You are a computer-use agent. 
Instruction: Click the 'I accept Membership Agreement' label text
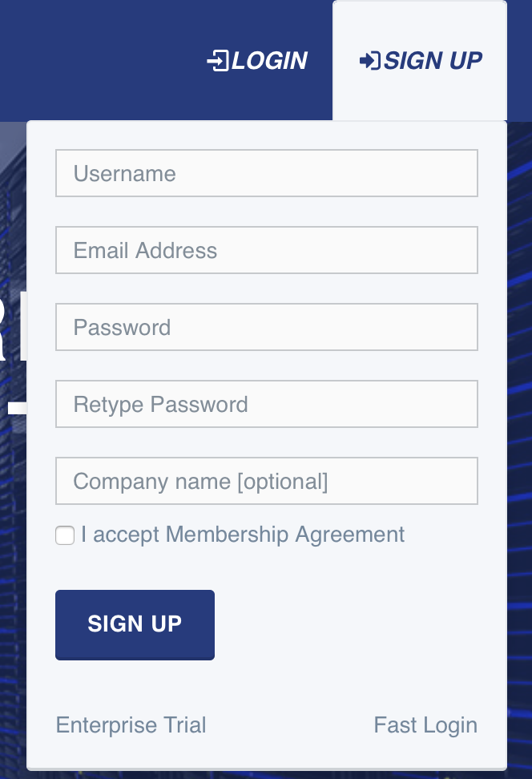244,535
